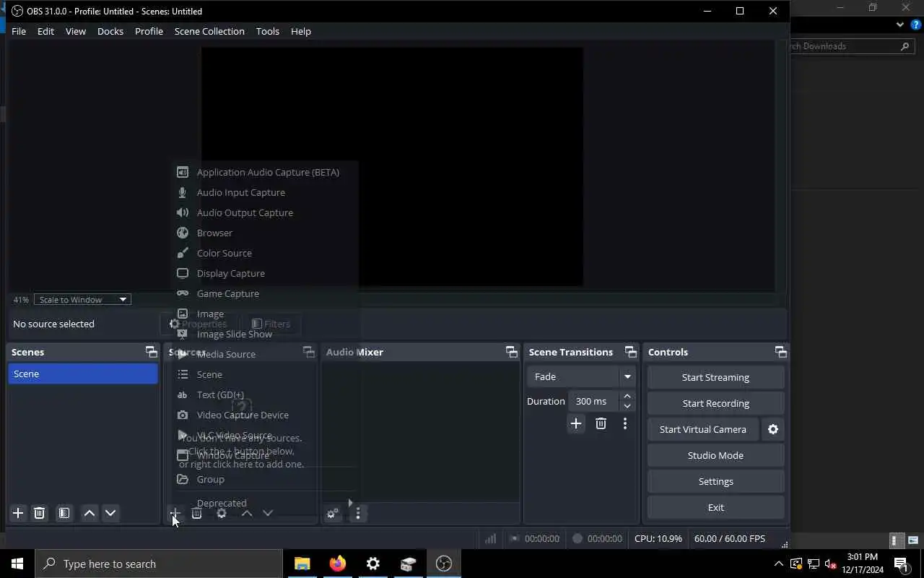Decrease transition duration with down arrow
The image size is (924, 578).
[627, 406]
